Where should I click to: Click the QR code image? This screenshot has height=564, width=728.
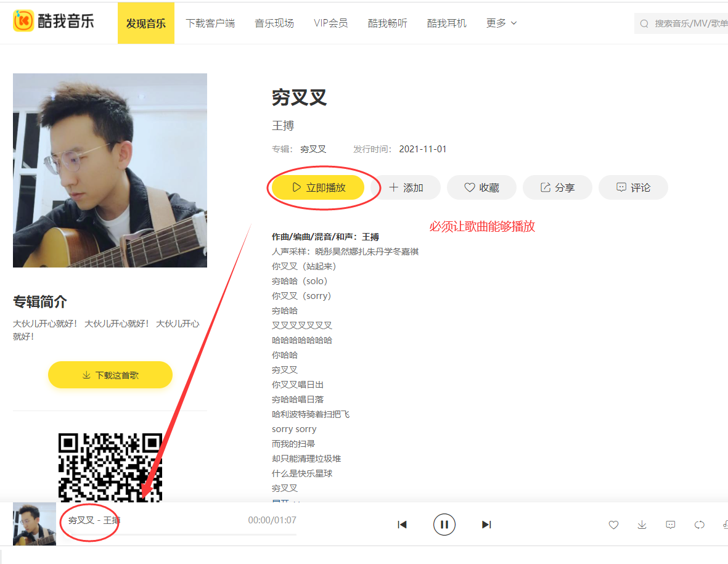[110, 467]
